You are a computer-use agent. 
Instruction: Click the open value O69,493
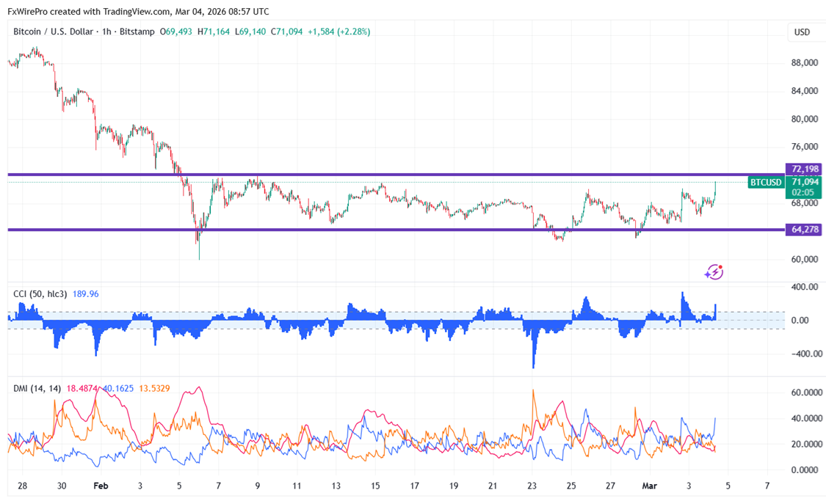(x=176, y=32)
